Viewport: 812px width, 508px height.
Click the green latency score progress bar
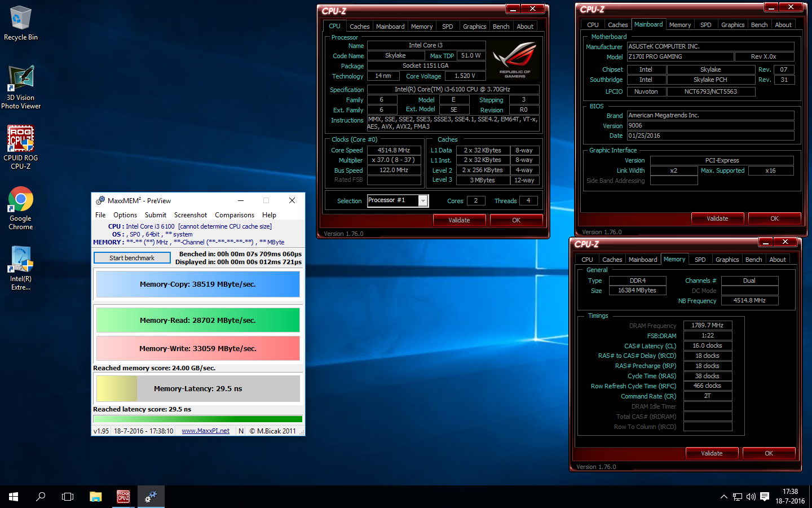tap(198, 419)
